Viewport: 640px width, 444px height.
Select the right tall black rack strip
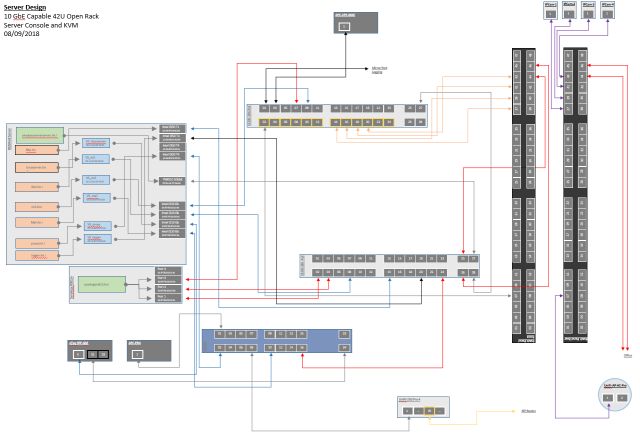[x=574, y=195]
